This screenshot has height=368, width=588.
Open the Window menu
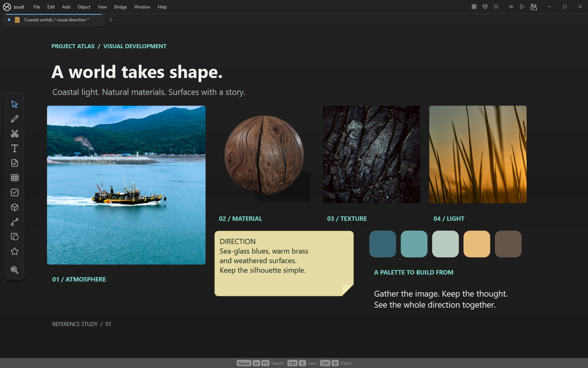point(142,7)
